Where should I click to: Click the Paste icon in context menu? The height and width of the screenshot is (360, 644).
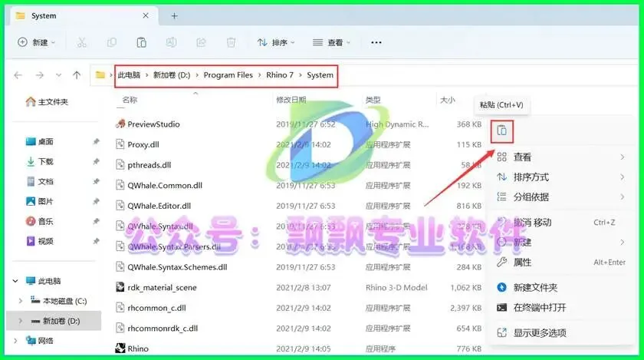coord(502,130)
